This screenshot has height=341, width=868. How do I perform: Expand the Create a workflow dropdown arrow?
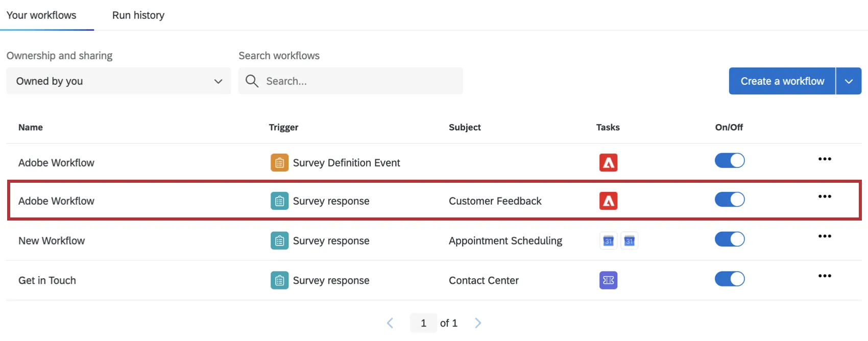pyautogui.click(x=849, y=81)
